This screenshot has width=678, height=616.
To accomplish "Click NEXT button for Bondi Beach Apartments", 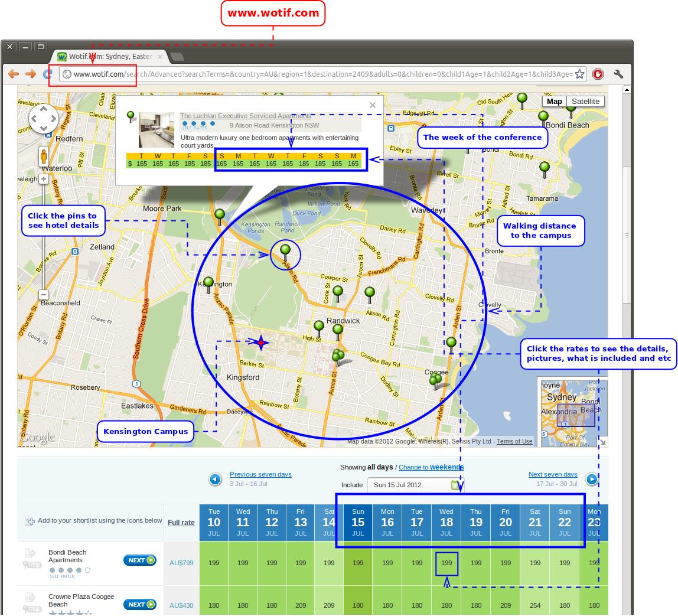I will [x=139, y=560].
